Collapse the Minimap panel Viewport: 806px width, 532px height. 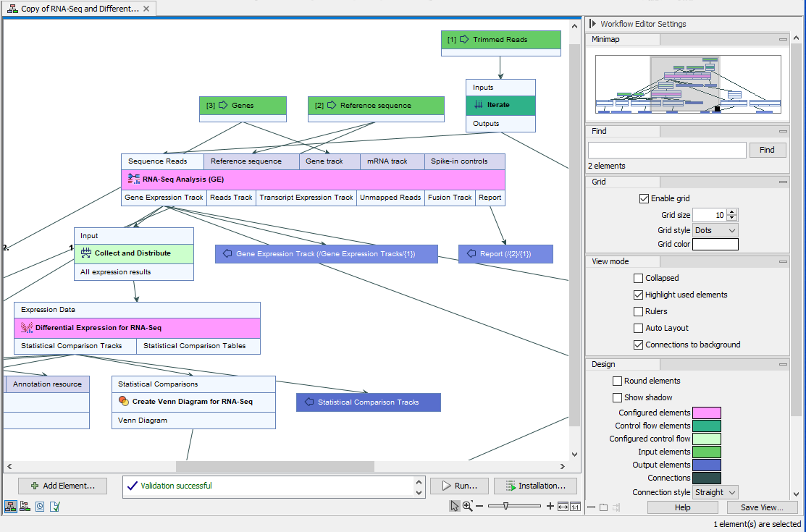coord(781,39)
